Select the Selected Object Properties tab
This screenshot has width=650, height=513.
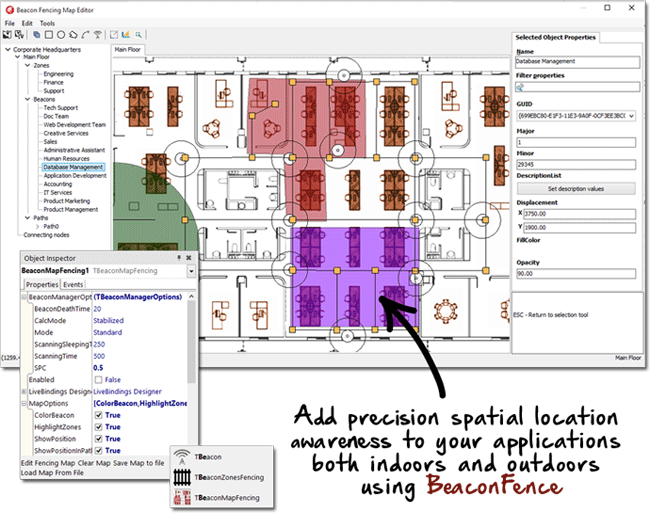(555, 37)
